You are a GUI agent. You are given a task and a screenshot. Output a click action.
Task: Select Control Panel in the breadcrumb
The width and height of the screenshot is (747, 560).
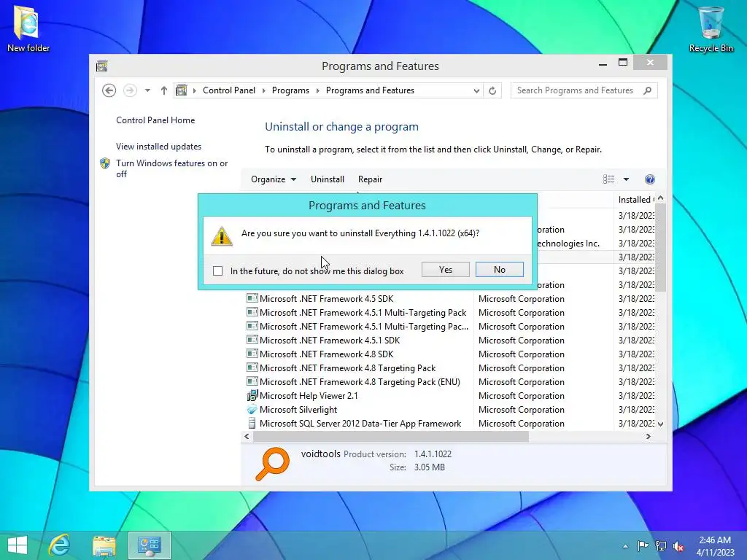click(228, 90)
